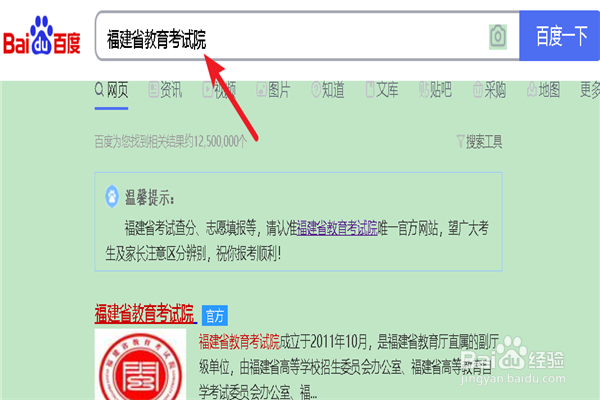Image resolution: width=600 pixels, height=400 pixels.
Task: Click the news icon in 资讯 tab
Action: (x=153, y=90)
